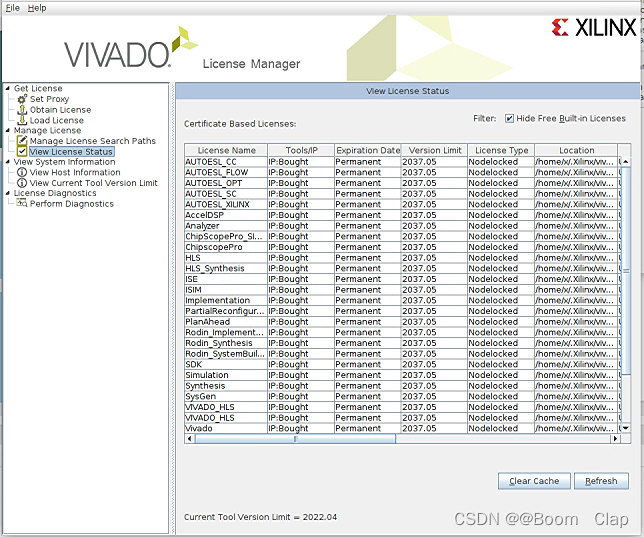This screenshot has width=644, height=537.
Task: Select Obtain License in the tree
Action: coord(60,110)
